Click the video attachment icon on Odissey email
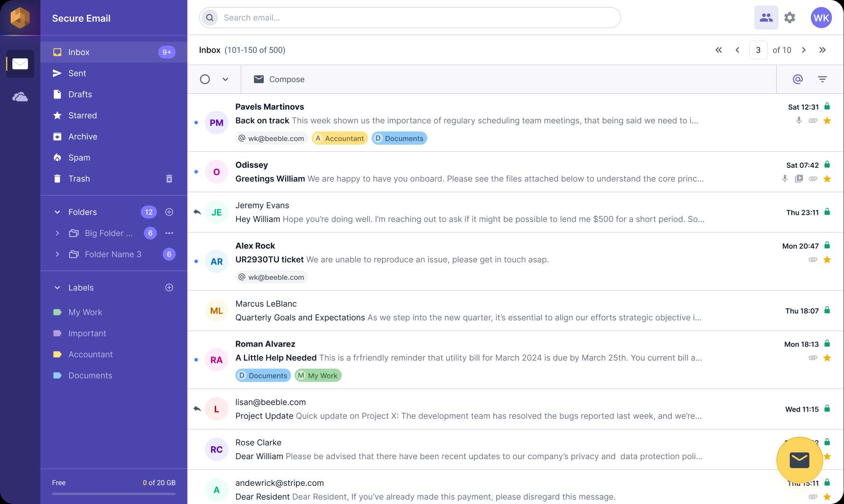Screen dimensions: 844x504 pos(799,178)
